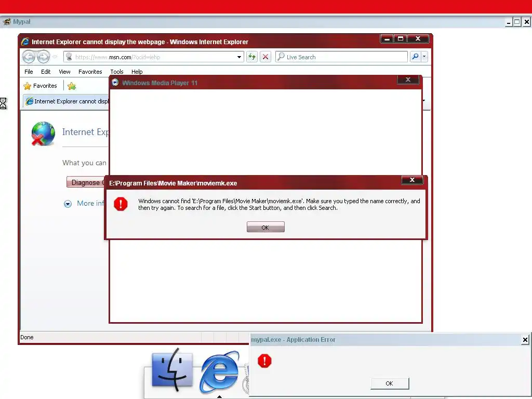This screenshot has height=399, width=532.
Task: Click red error icon in moviemk dialog
Action: pyautogui.click(x=121, y=204)
